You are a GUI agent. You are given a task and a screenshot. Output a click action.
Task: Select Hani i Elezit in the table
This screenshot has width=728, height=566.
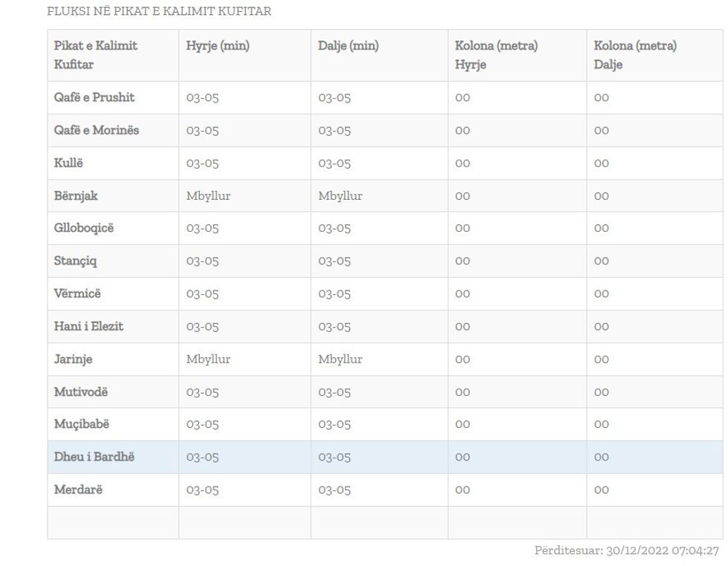tap(88, 327)
